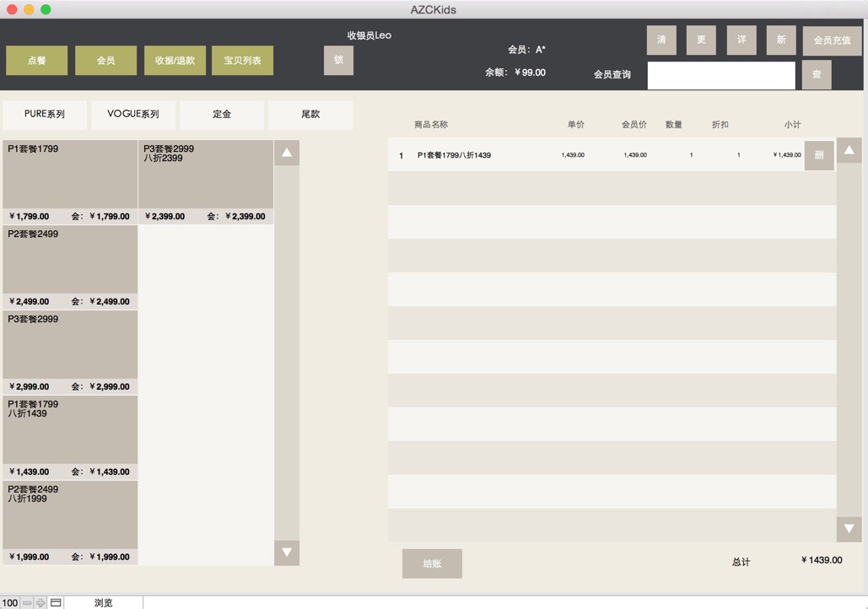Open the 宝贝列表 list
Viewport: 868px width, 609px height.
[x=242, y=61]
